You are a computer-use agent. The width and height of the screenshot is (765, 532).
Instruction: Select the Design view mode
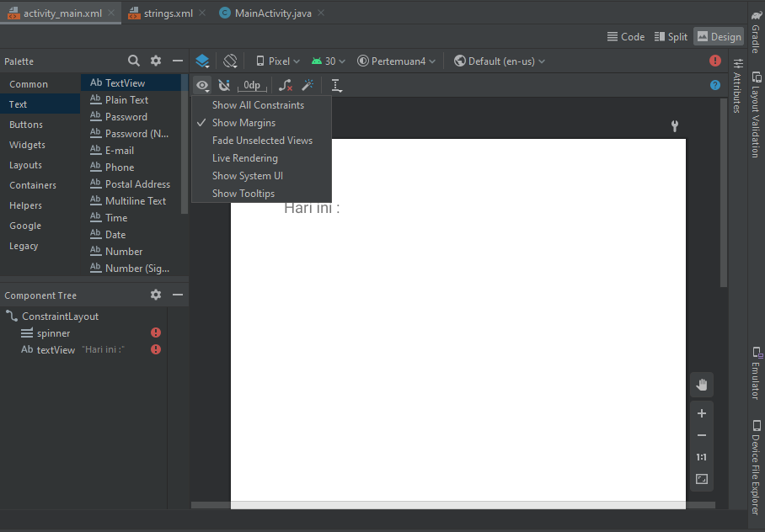click(720, 36)
